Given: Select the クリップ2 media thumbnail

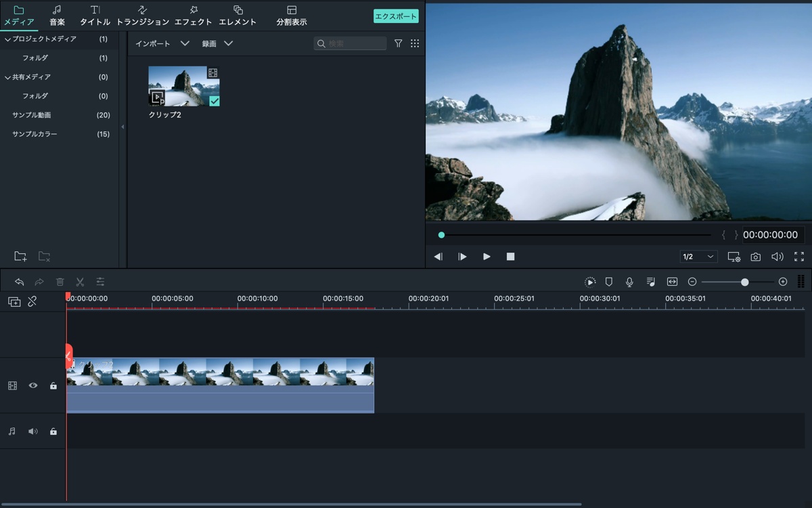Looking at the screenshot, I should click(x=184, y=86).
